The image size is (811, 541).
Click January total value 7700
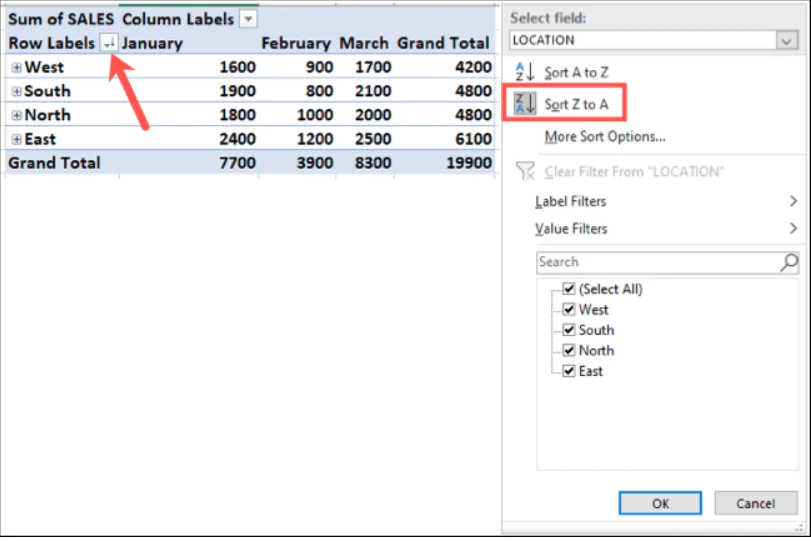click(x=237, y=163)
